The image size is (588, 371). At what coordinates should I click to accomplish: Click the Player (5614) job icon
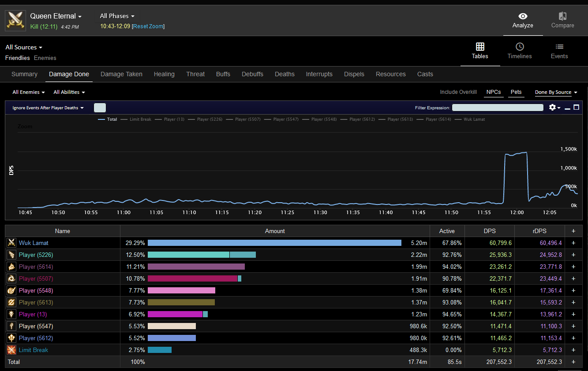click(x=11, y=267)
